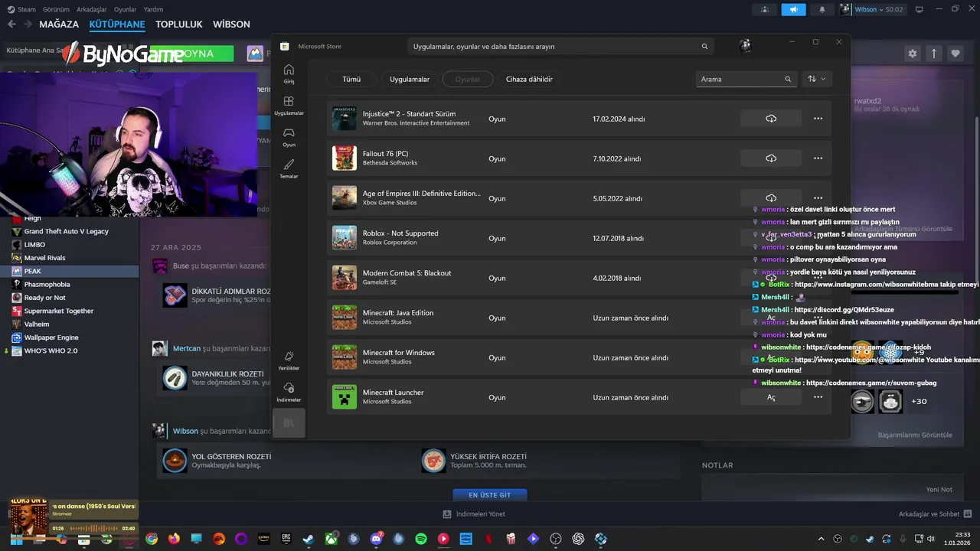Click Başarımlarımı Görüntüle link

point(915,435)
